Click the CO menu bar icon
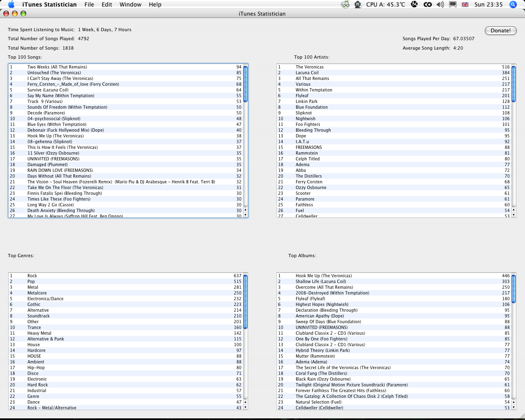This screenshot has width=525, height=420. pyautogui.click(x=427, y=5)
